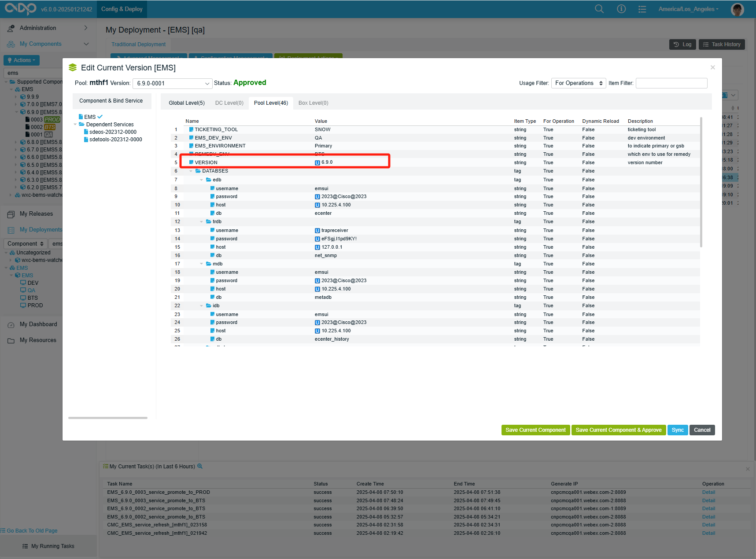Click the layered stack icon beside Edit Current Version
Image resolution: width=756 pixels, height=559 pixels.
point(73,68)
